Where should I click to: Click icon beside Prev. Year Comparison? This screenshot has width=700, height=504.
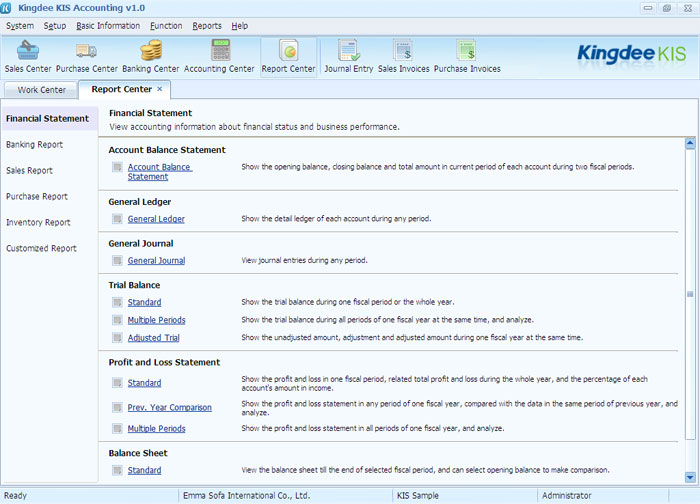117,407
